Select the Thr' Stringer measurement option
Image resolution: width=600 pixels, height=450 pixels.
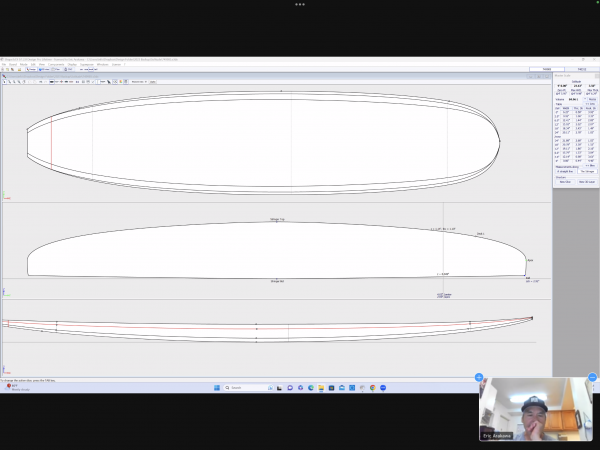[x=587, y=171]
